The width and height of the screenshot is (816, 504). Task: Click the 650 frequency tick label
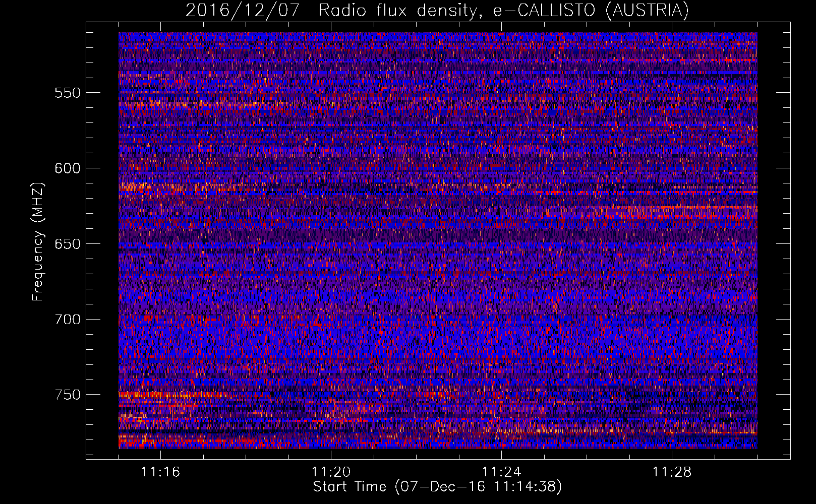(68, 244)
